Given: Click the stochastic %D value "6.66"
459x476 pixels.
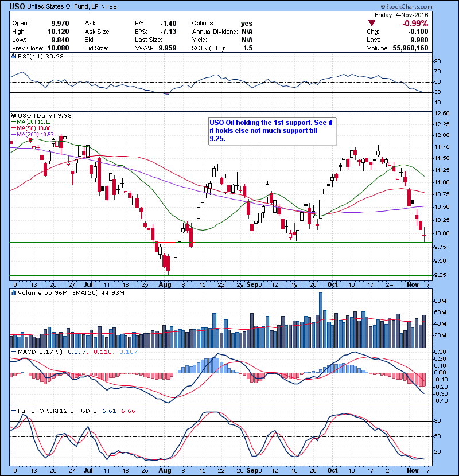Looking at the screenshot, I should [x=128, y=411].
